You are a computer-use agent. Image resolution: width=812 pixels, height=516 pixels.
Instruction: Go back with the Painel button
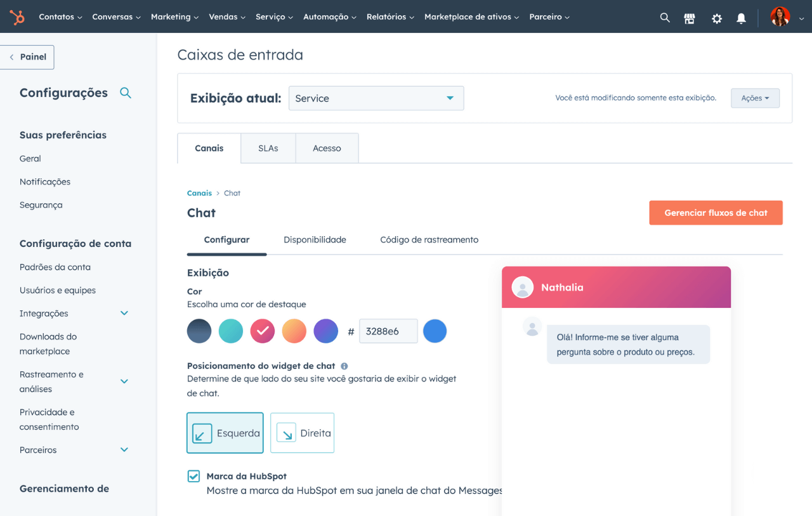tap(27, 57)
